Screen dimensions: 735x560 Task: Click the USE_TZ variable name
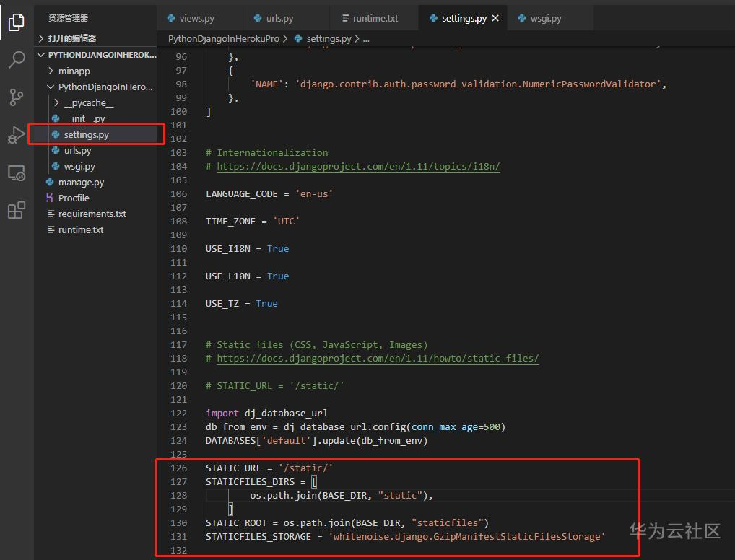222,304
